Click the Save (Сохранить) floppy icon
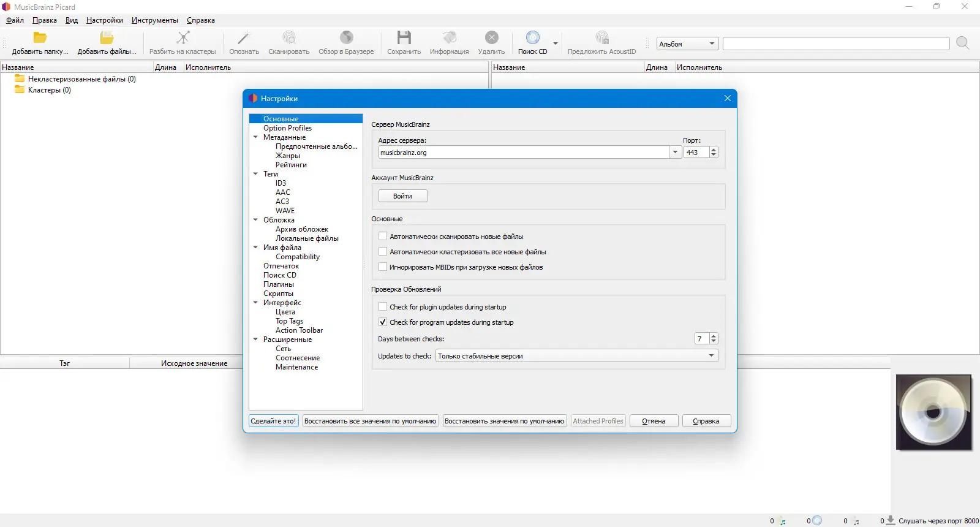The width and height of the screenshot is (980, 527). (404, 38)
